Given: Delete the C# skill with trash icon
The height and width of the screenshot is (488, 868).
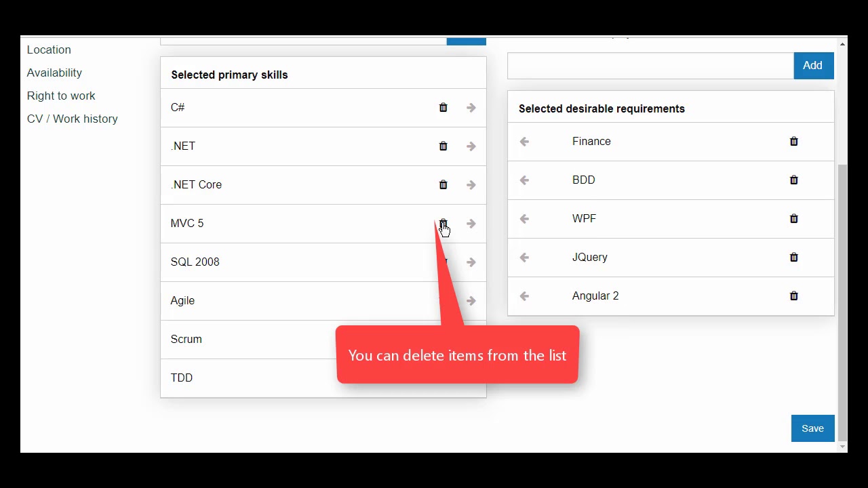Looking at the screenshot, I should (x=443, y=108).
